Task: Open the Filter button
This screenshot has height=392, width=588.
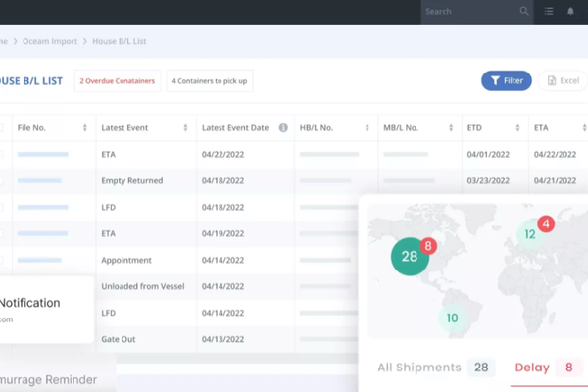Action: [x=507, y=80]
